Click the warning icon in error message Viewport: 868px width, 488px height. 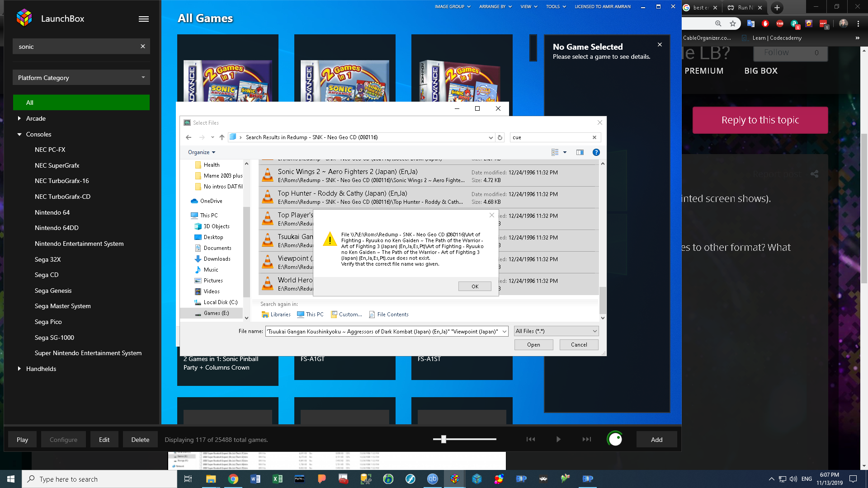(330, 239)
